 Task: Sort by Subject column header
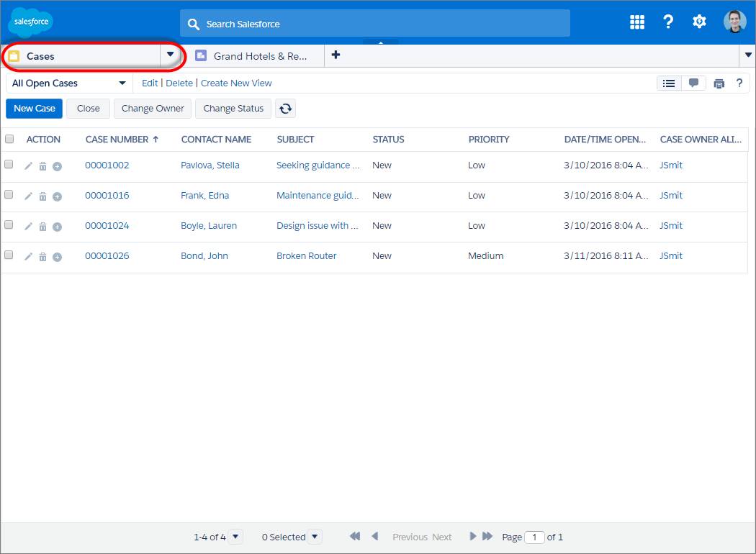[x=295, y=140]
